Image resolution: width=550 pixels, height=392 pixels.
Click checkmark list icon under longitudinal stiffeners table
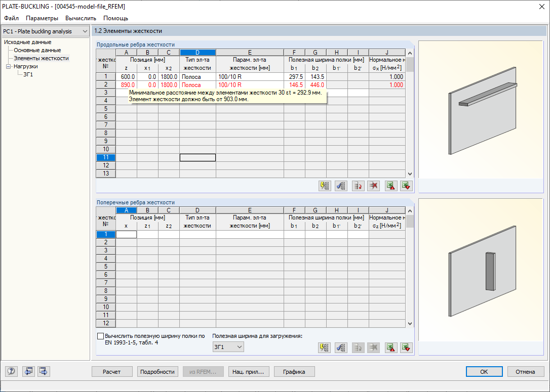coord(341,186)
